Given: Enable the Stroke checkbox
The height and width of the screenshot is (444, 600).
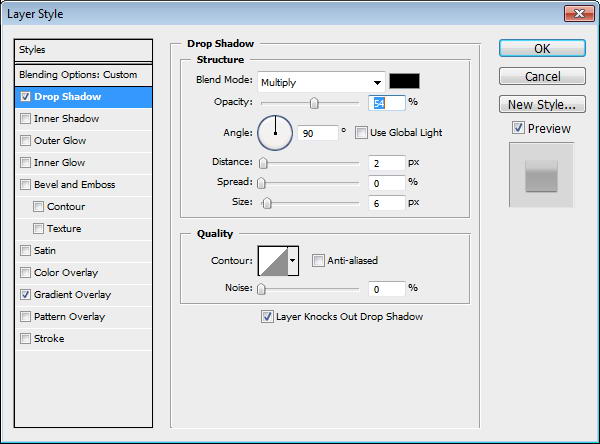Looking at the screenshot, I should pos(25,339).
